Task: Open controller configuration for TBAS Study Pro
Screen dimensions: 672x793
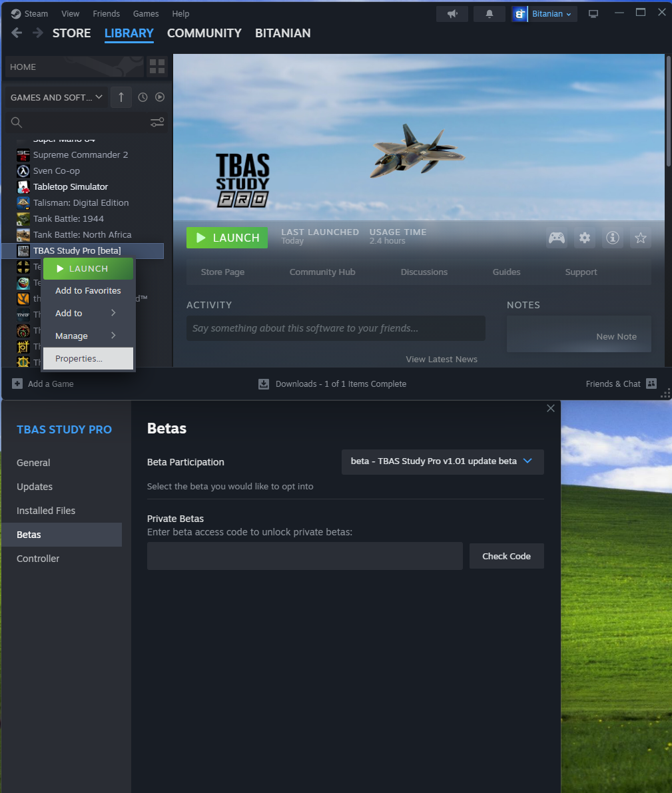Action: coord(38,558)
